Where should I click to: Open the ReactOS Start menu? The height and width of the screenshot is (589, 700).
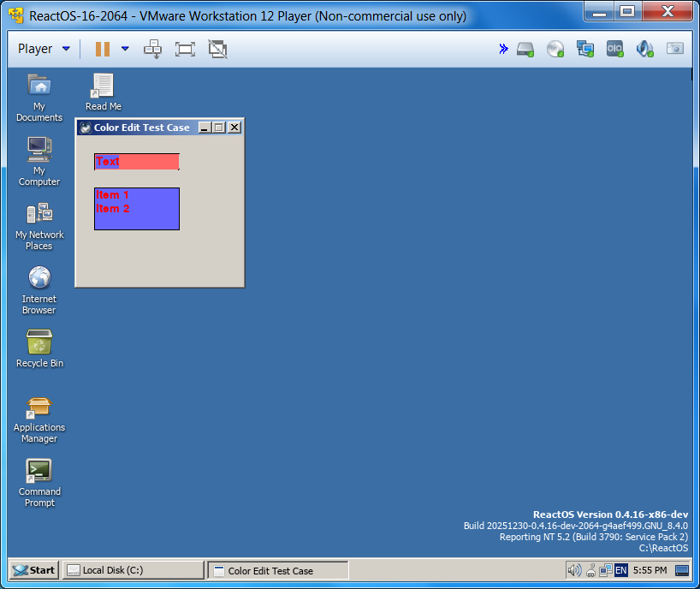[34, 570]
